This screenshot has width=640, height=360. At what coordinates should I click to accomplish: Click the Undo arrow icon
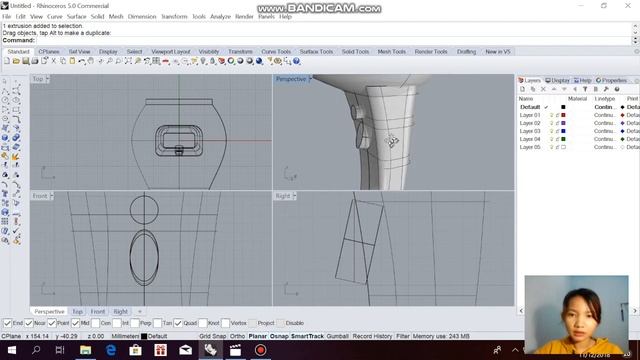pos(82,61)
